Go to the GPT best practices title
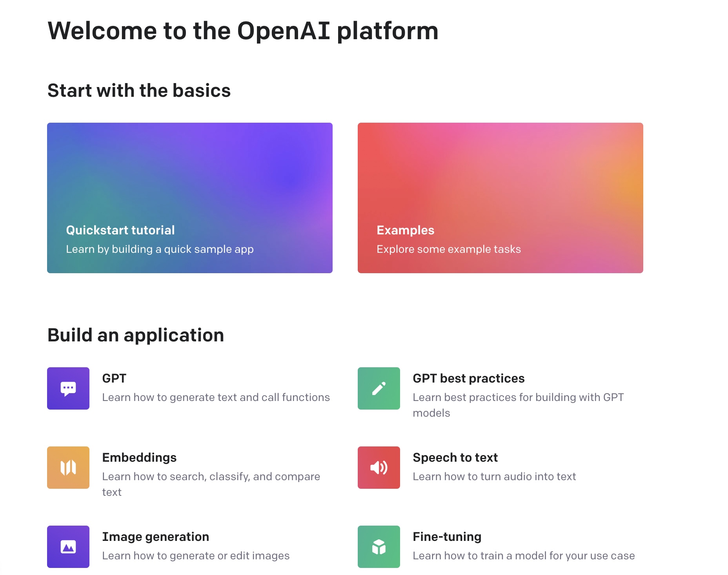This screenshot has width=728, height=575. 468,378
